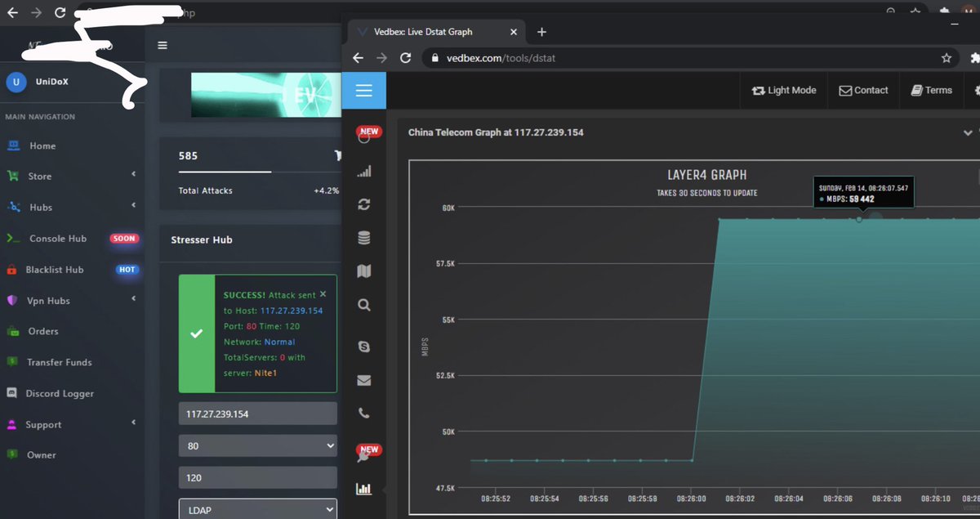This screenshot has height=519, width=980.
Task: Open the Vedbex blue hamburger menu
Action: tap(364, 91)
